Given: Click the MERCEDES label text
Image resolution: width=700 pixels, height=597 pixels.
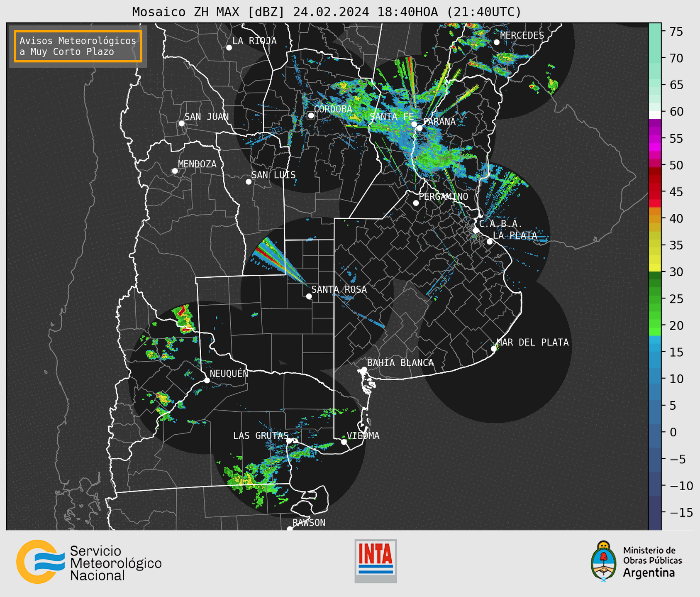Looking at the screenshot, I should tap(522, 36).
